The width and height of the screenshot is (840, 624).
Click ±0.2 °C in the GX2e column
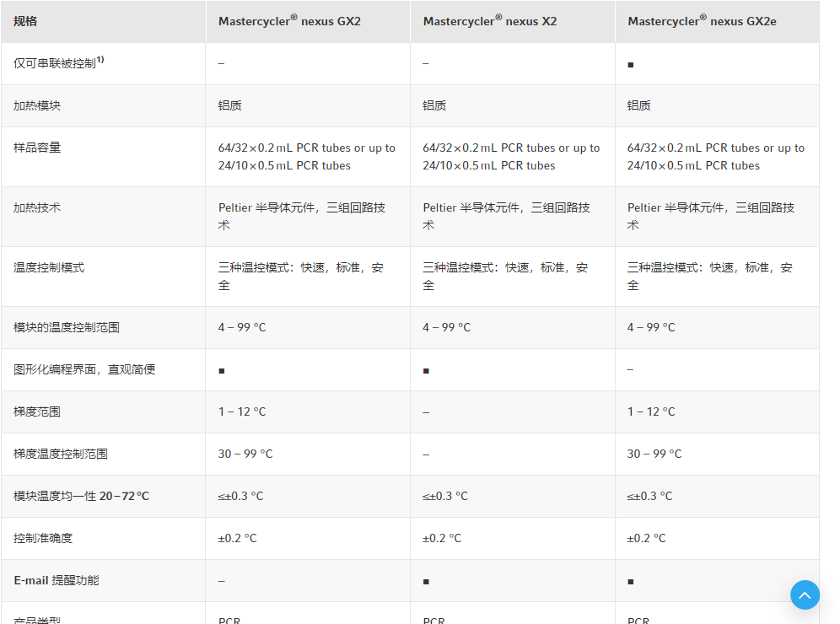click(647, 538)
